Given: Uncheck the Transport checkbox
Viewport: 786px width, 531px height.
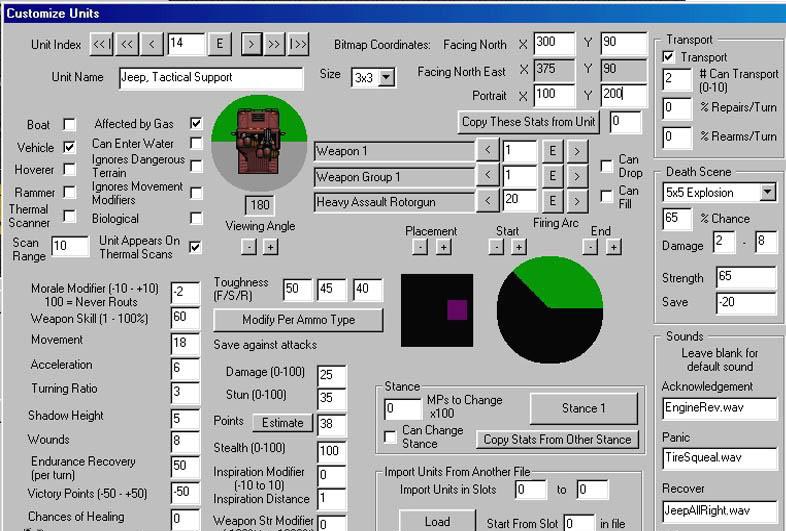Looking at the screenshot, I should point(670,58).
